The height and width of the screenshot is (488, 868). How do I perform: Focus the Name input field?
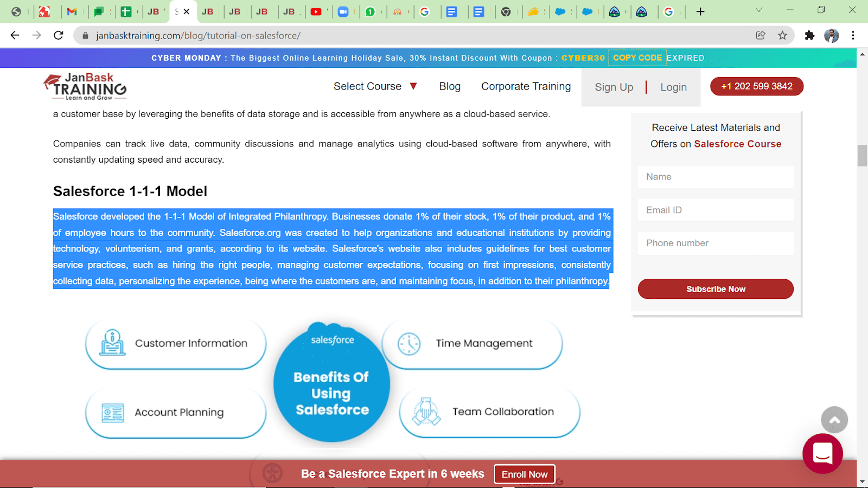(x=716, y=177)
